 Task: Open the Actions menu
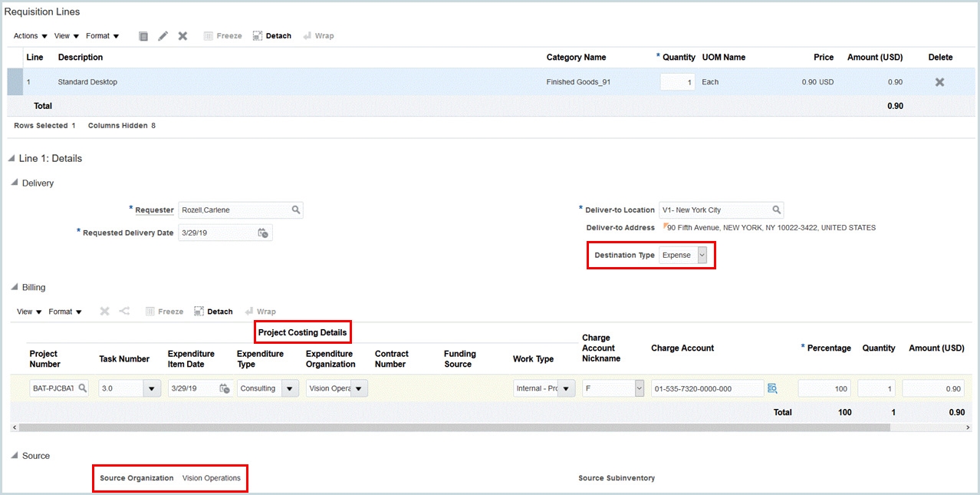[x=25, y=35]
